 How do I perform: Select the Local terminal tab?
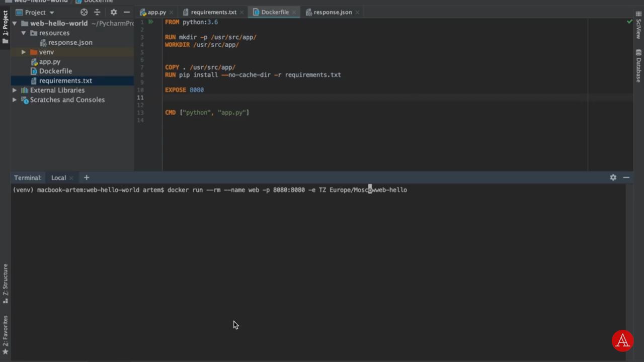[58, 177]
